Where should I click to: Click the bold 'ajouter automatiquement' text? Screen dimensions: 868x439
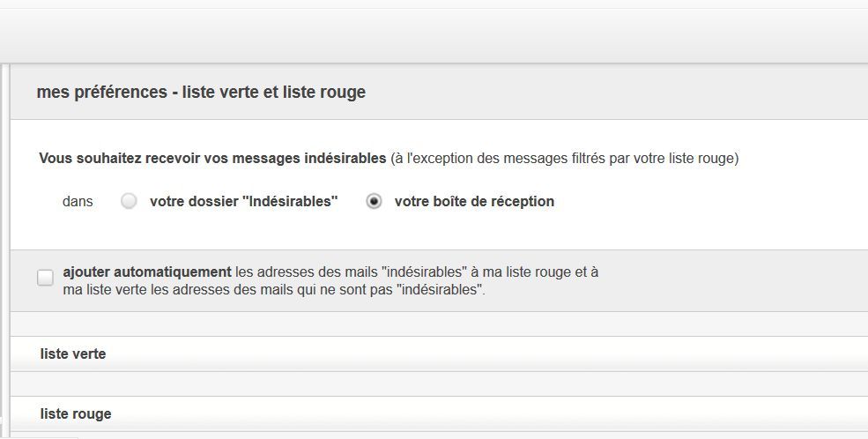pyautogui.click(x=147, y=272)
